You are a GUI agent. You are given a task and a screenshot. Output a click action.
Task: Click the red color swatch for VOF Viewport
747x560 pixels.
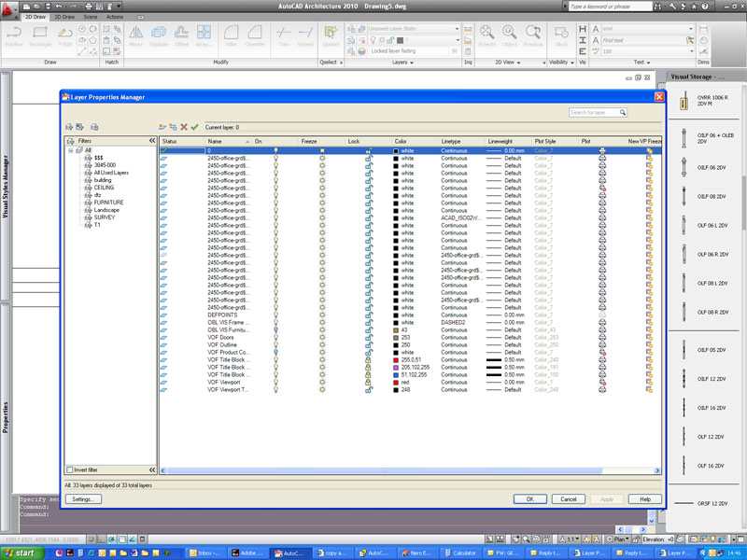pyautogui.click(x=397, y=382)
